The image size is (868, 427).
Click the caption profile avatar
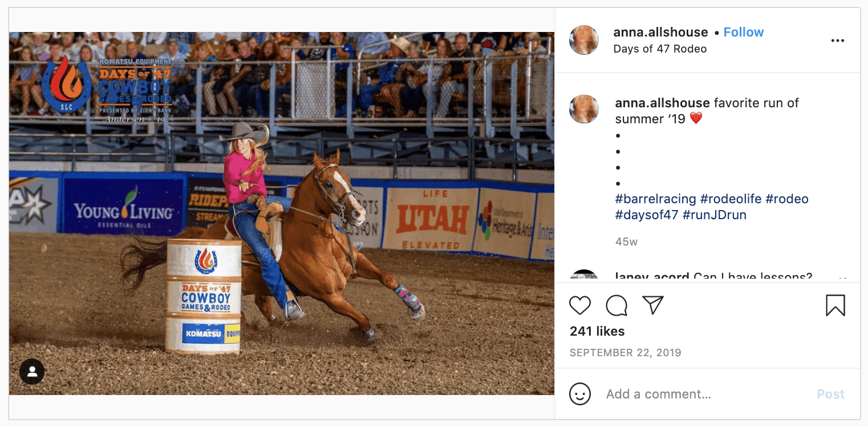point(584,109)
